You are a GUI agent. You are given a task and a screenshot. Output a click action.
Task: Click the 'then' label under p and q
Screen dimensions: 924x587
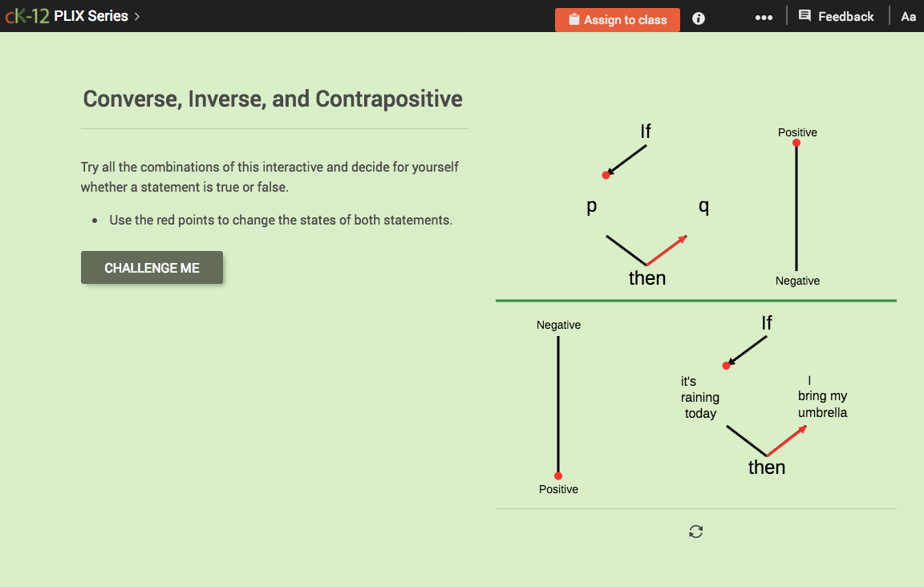pyautogui.click(x=647, y=278)
